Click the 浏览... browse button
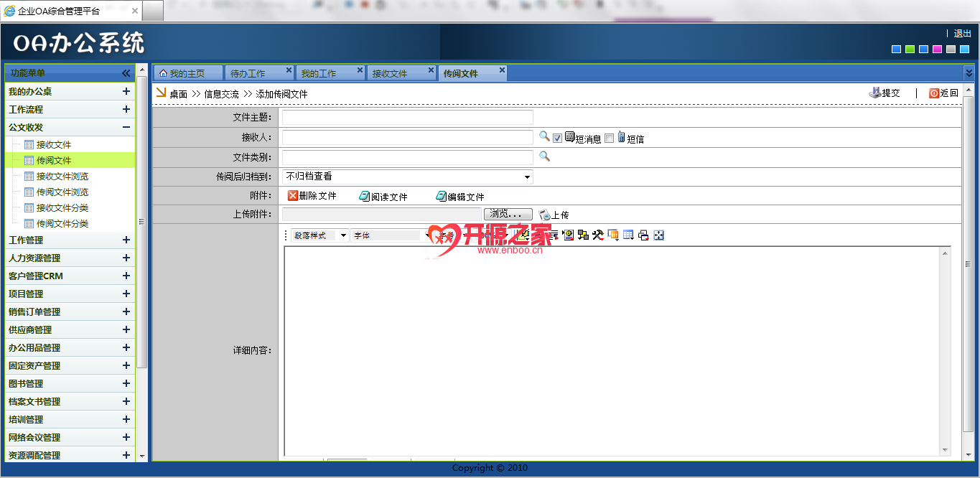Viewport: 980px width, 478px height. pyautogui.click(x=508, y=214)
